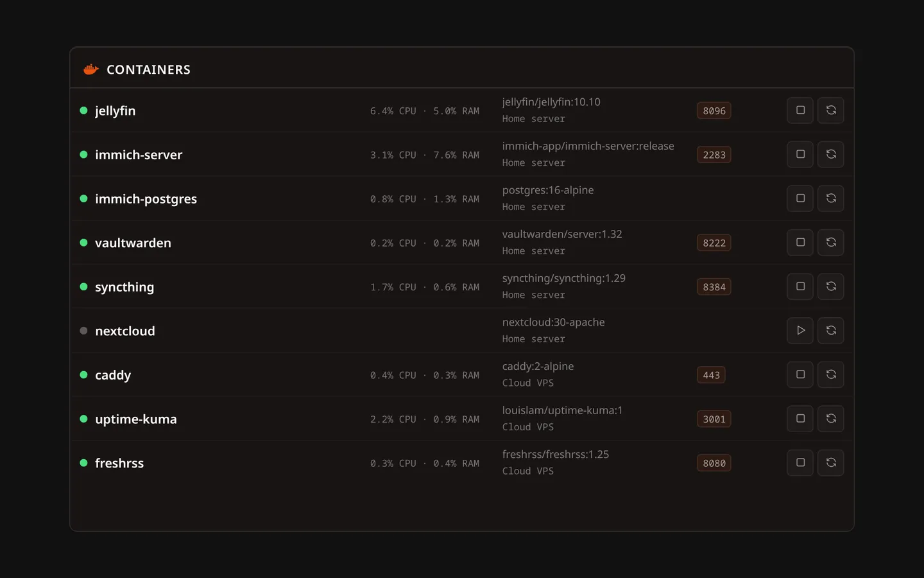
Task: Stop the uptime-kuma container
Action: pos(800,419)
